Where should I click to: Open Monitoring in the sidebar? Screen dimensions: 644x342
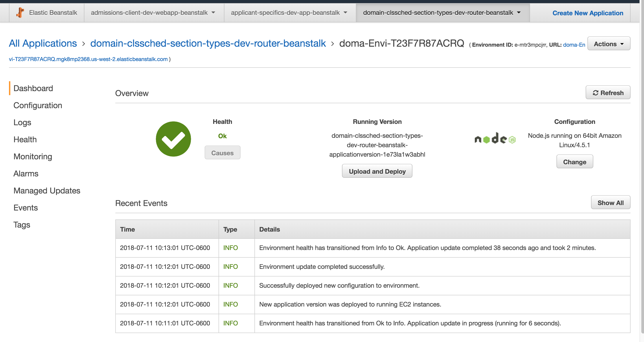(x=33, y=156)
